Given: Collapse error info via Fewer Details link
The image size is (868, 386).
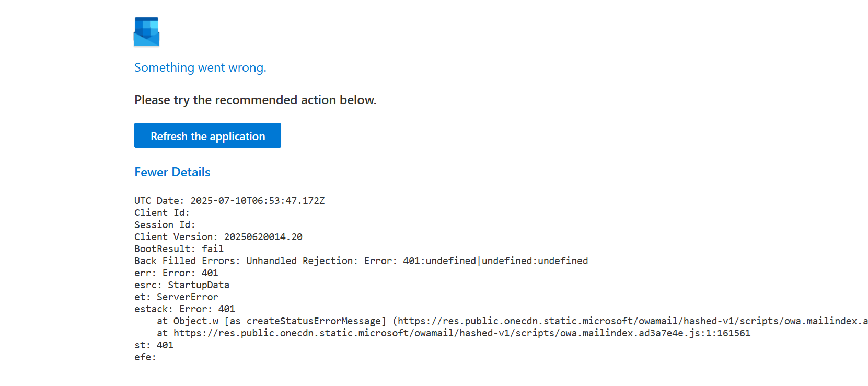Looking at the screenshot, I should pyautogui.click(x=172, y=172).
